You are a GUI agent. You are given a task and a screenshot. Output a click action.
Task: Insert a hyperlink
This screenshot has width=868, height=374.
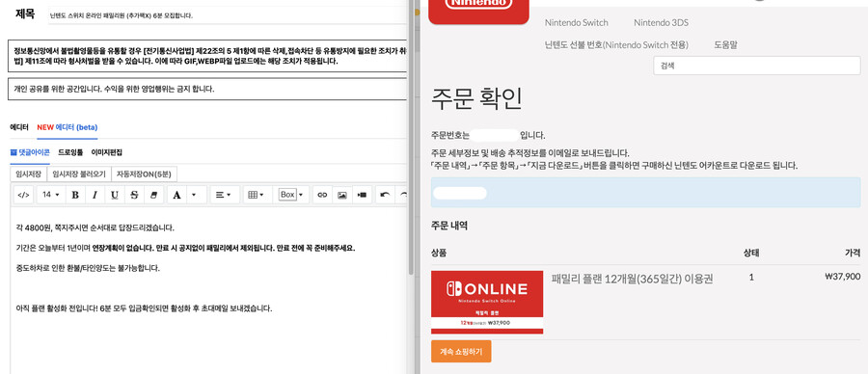pos(322,195)
